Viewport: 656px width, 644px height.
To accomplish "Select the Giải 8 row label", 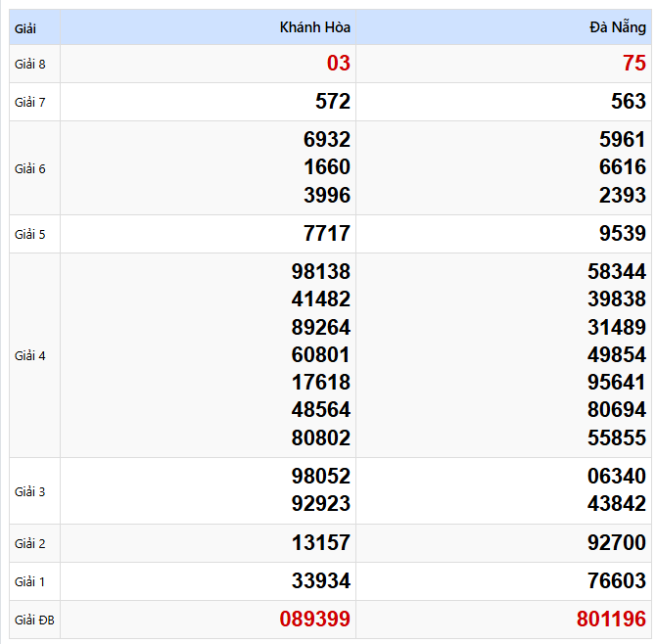I will pos(29,64).
